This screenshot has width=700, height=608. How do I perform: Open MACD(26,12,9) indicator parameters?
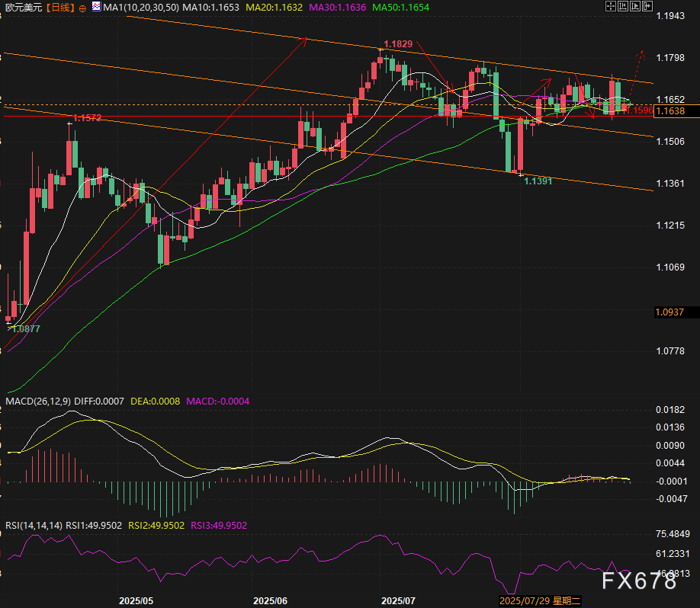pyautogui.click(x=38, y=401)
